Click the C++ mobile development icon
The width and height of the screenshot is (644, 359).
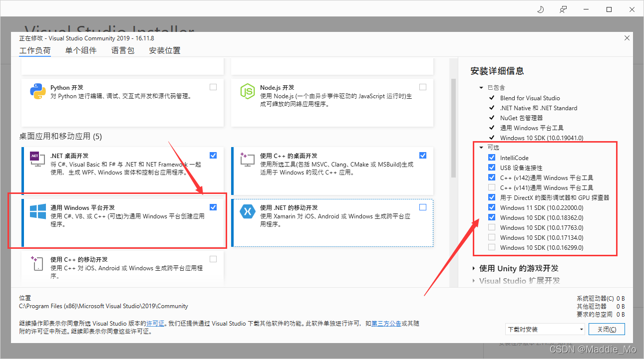pos(38,263)
